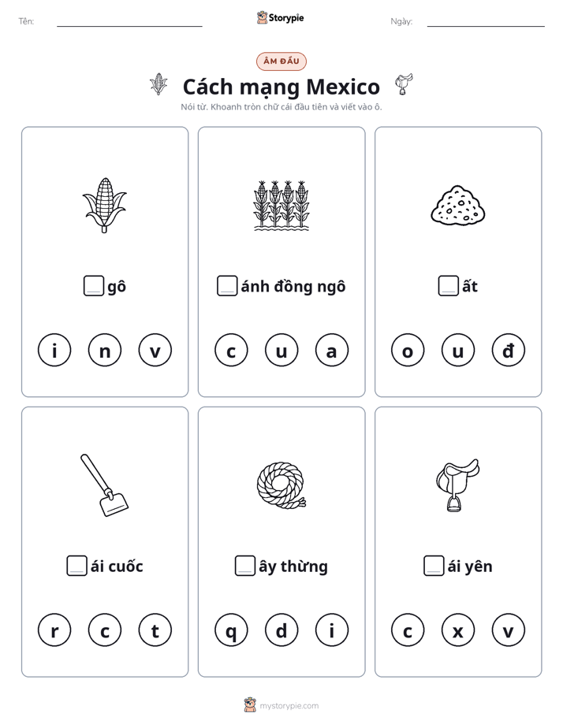The height and width of the screenshot is (728, 563).
Task: Choose circled letter 'd' under 'ây thừng'
Action: 281,630
